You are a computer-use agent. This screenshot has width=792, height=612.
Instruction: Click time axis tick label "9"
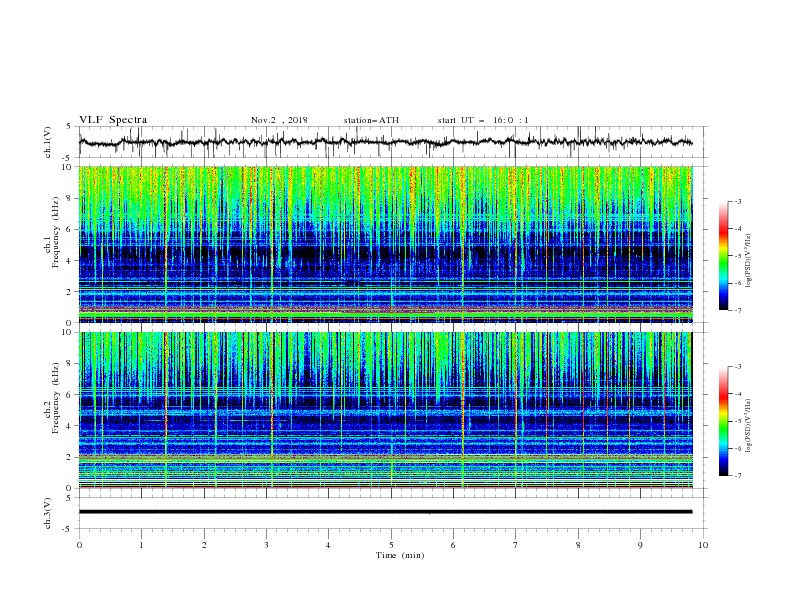[640, 545]
